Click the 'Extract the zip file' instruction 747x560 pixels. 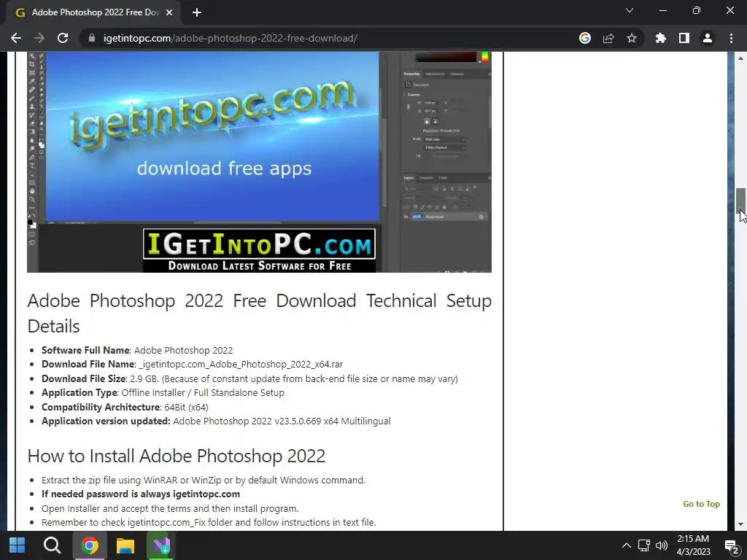(x=204, y=480)
